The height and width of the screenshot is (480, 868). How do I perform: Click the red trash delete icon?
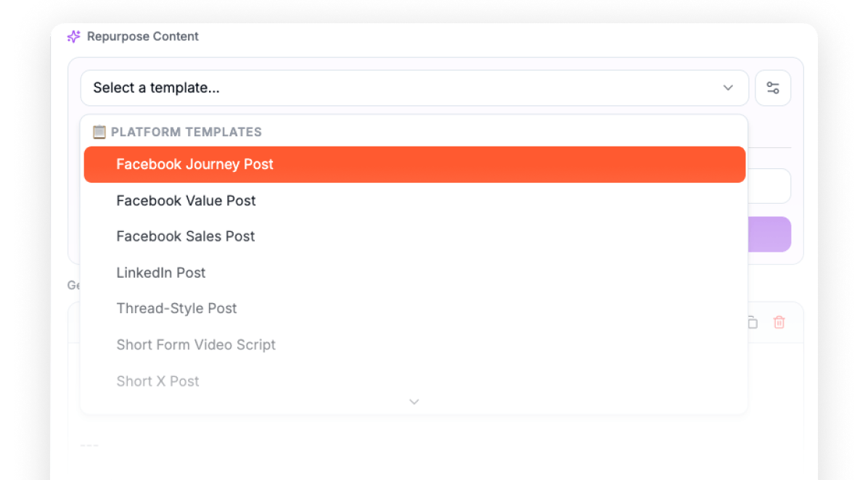coord(779,323)
